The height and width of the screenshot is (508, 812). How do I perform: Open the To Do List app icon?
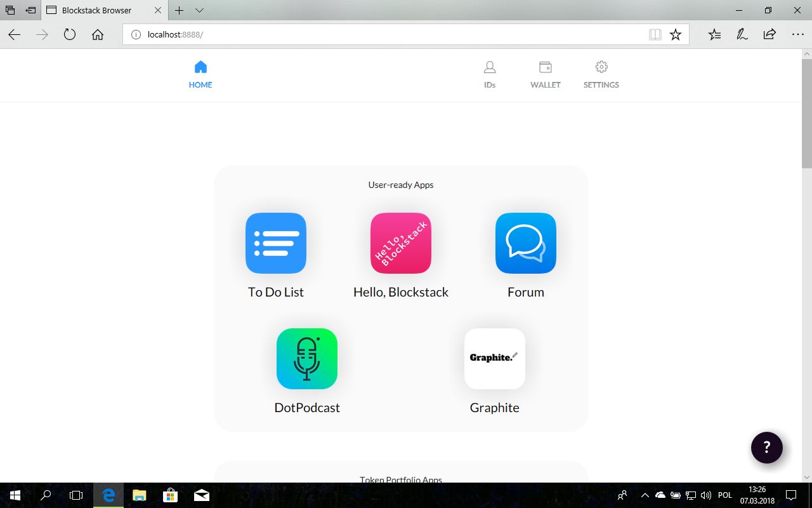click(x=276, y=243)
